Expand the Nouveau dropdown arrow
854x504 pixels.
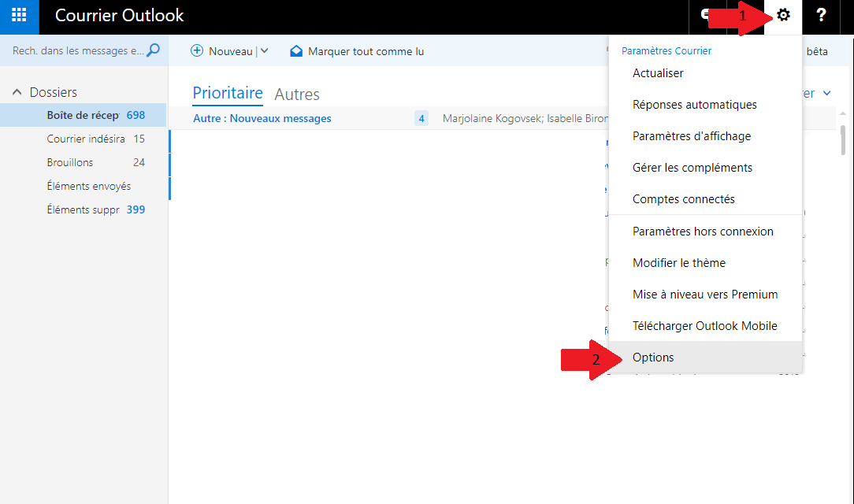click(x=264, y=51)
